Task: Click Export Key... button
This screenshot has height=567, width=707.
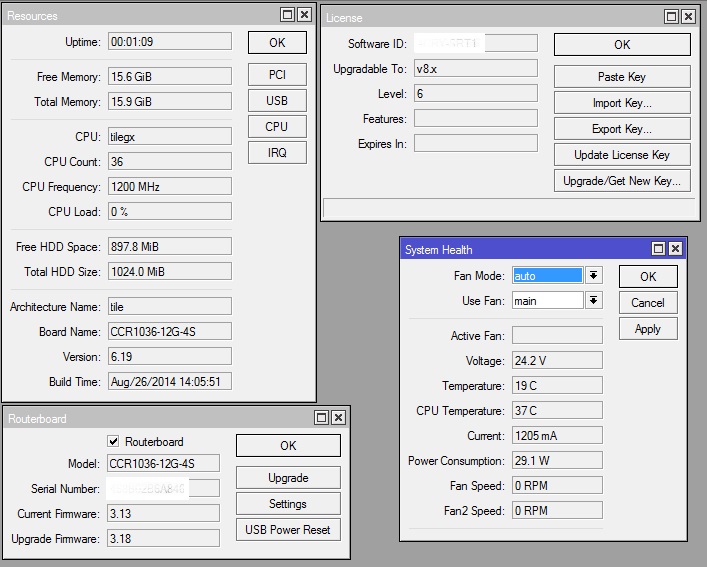Action: pyautogui.click(x=621, y=129)
